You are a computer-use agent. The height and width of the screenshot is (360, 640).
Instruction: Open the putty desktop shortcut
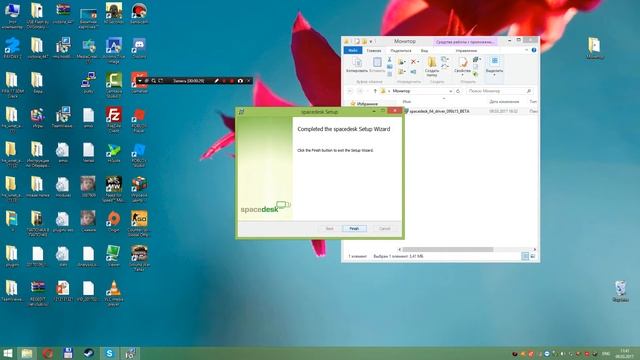point(88,83)
